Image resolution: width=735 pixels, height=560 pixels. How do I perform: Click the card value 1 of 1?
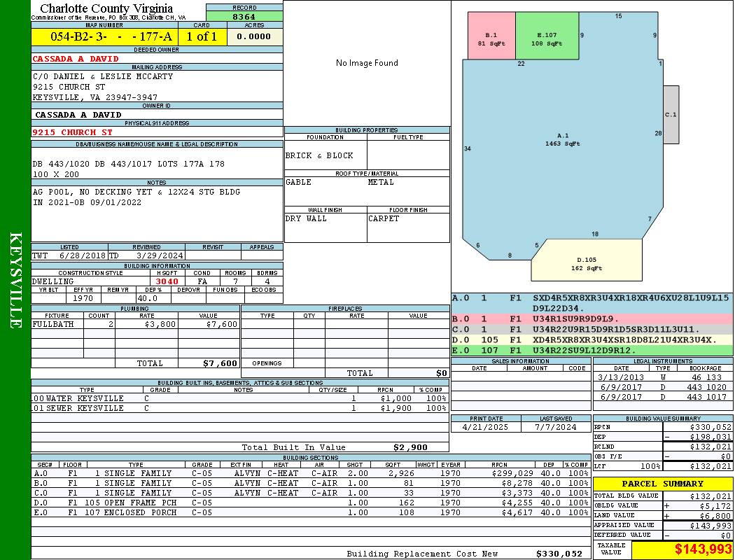(x=202, y=36)
